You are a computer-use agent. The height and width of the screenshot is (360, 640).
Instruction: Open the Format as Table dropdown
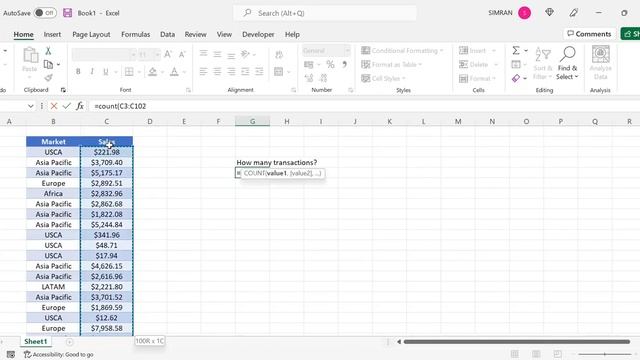click(391, 64)
